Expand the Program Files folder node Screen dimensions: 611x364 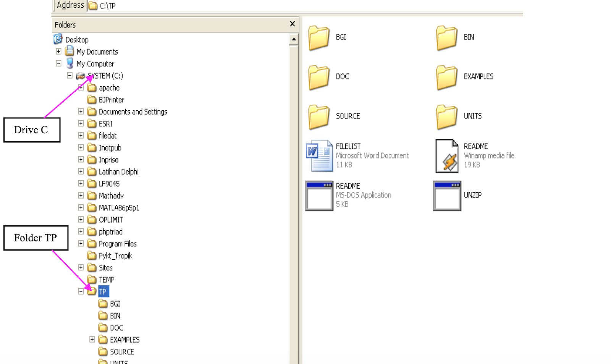tap(81, 243)
